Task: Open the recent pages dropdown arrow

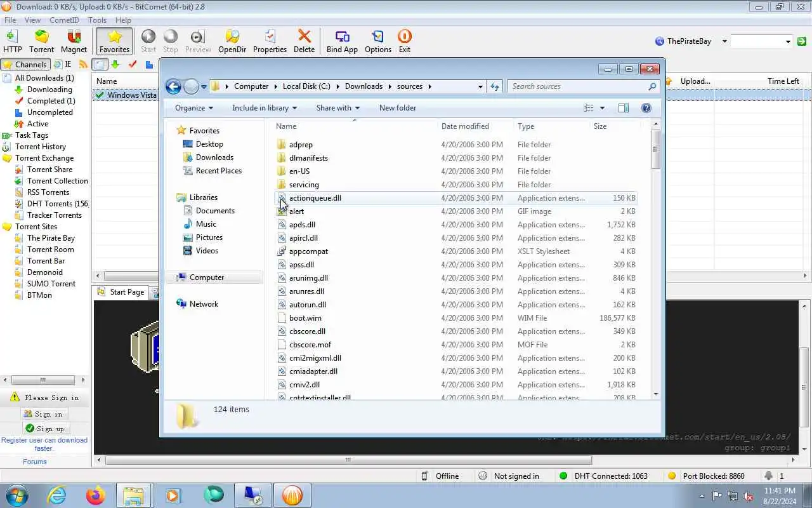Action: click(204, 86)
